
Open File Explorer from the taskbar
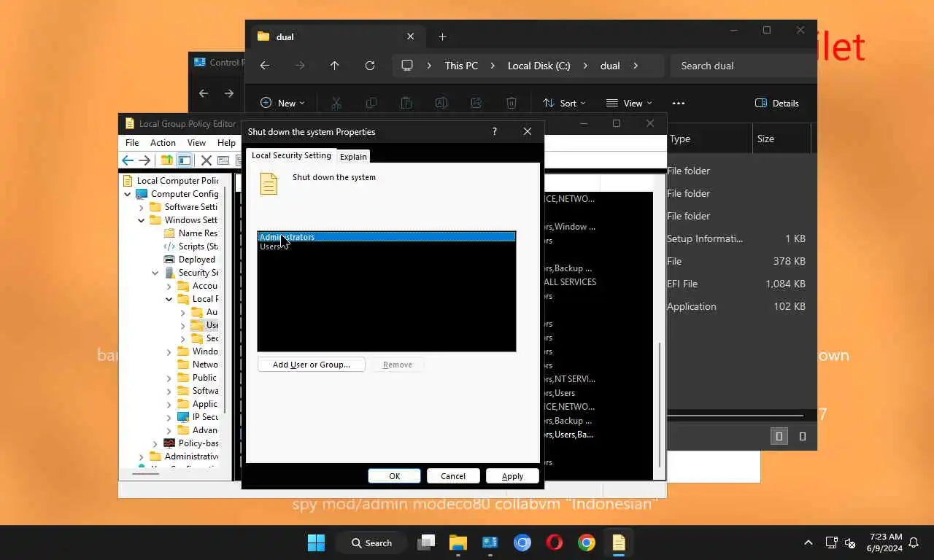[x=458, y=542]
